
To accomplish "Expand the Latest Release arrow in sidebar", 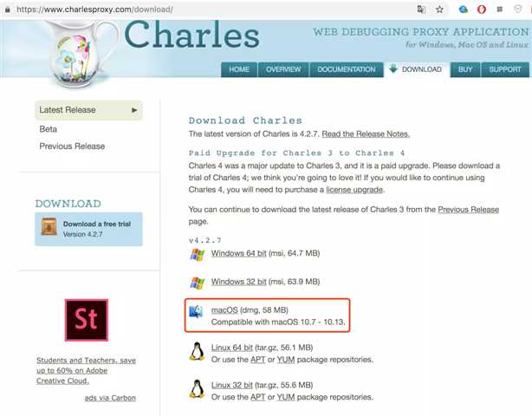I will click(134, 110).
